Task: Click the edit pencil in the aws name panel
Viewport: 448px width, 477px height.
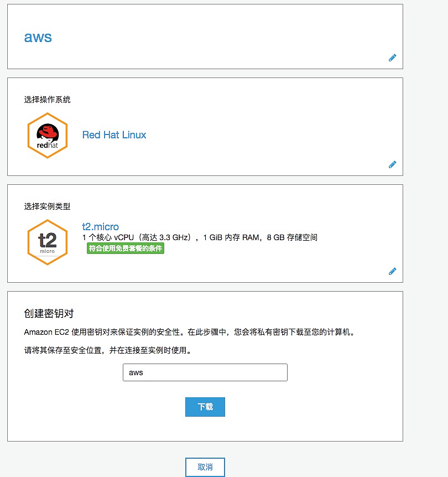Action: click(x=392, y=58)
